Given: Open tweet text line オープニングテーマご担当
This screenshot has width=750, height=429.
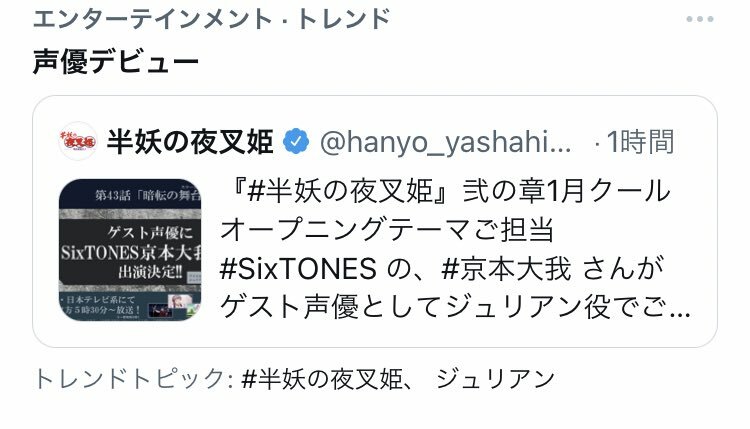Looking at the screenshot, I should [387, 230].
